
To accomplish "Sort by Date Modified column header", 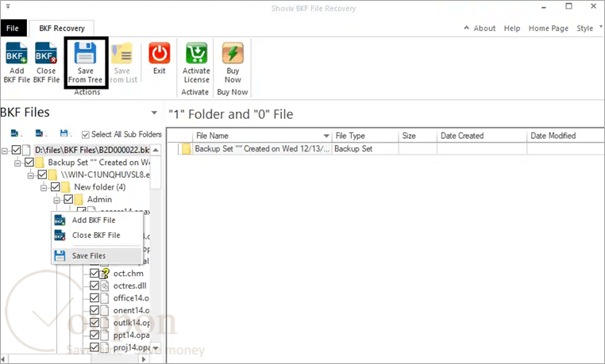I will coord(565,136).
